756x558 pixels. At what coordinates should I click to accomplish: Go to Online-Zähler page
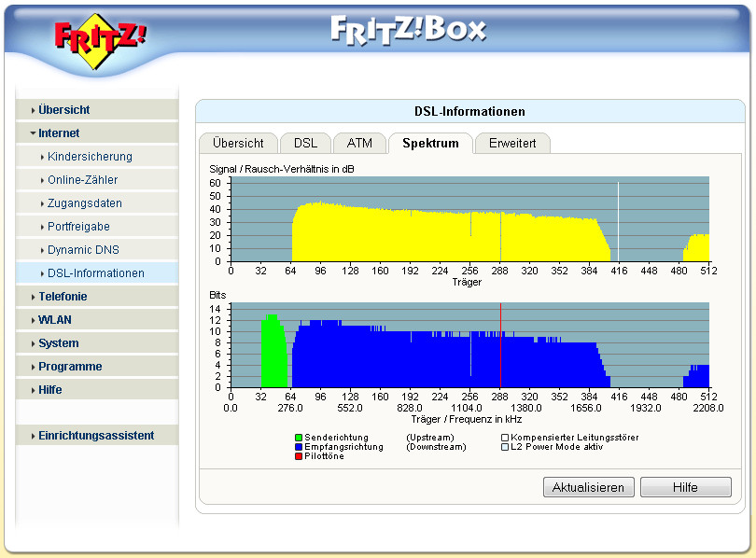97,180
